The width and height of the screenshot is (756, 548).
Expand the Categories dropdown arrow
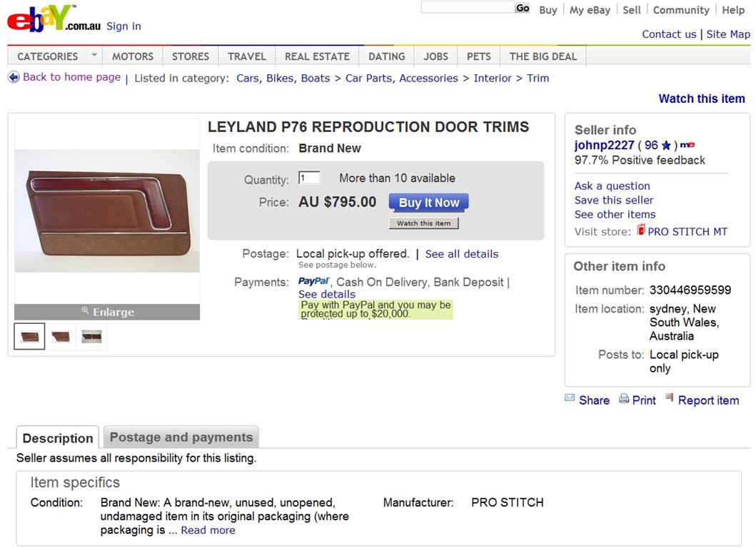[x=94, y=56]
